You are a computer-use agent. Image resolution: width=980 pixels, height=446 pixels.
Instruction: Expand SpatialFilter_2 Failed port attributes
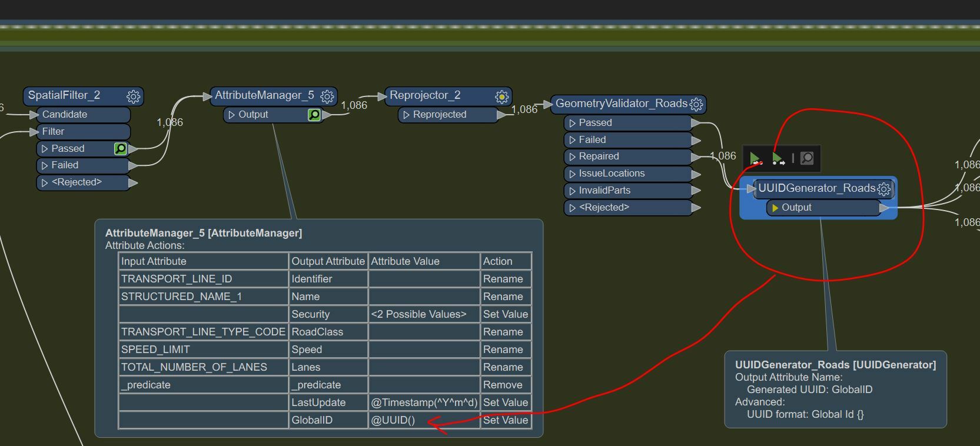(x=45, y=166)
